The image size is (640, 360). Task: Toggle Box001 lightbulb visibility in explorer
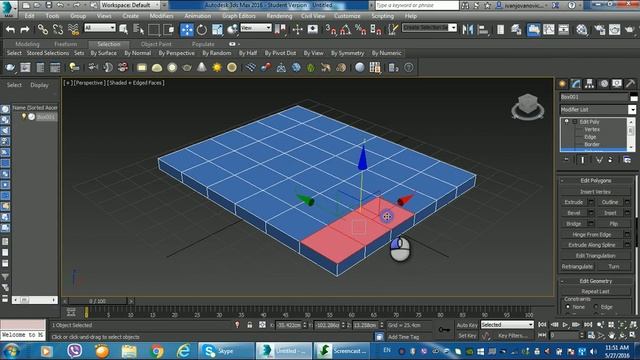point(24,117)
